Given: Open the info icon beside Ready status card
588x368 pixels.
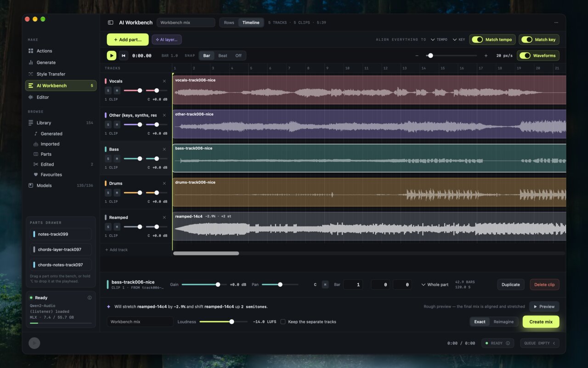Looking at the screenshot, I should pos(90,298).
